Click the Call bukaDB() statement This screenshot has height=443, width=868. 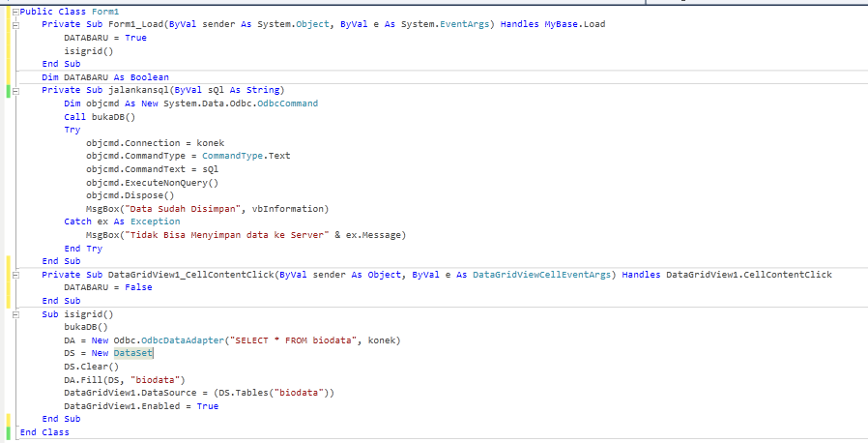click(100, 116)
